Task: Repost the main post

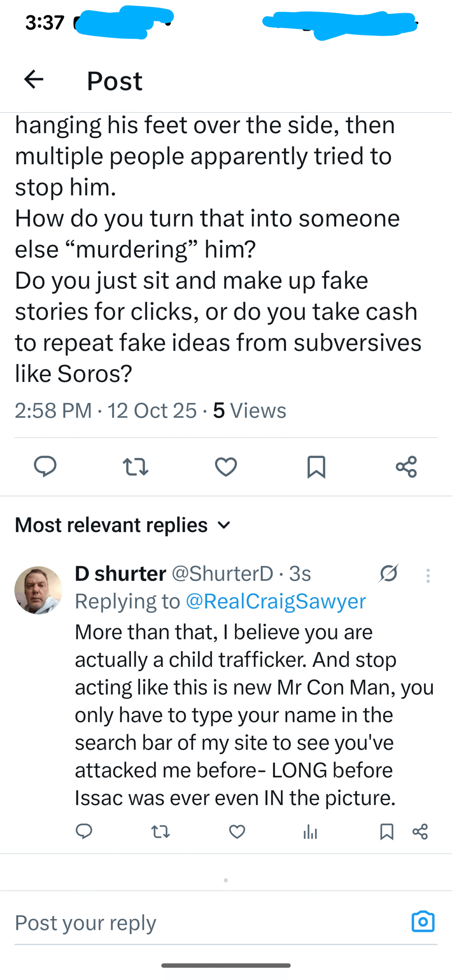Action: pyautogui.click(x=135, y=467)
